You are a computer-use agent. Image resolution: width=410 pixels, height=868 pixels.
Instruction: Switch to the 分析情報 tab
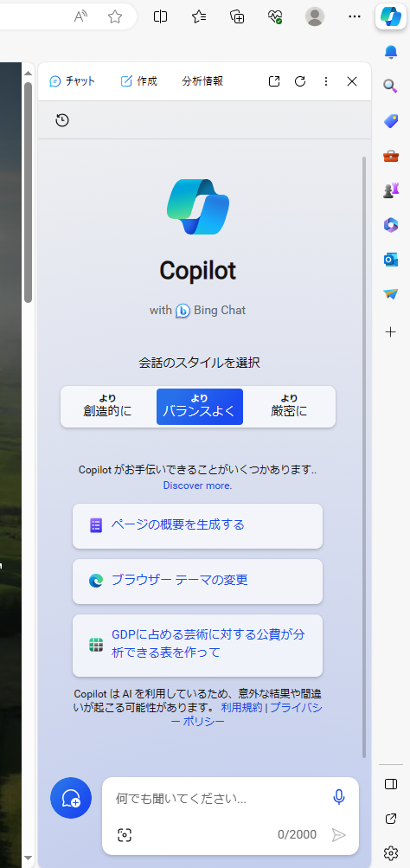(202, 81)
